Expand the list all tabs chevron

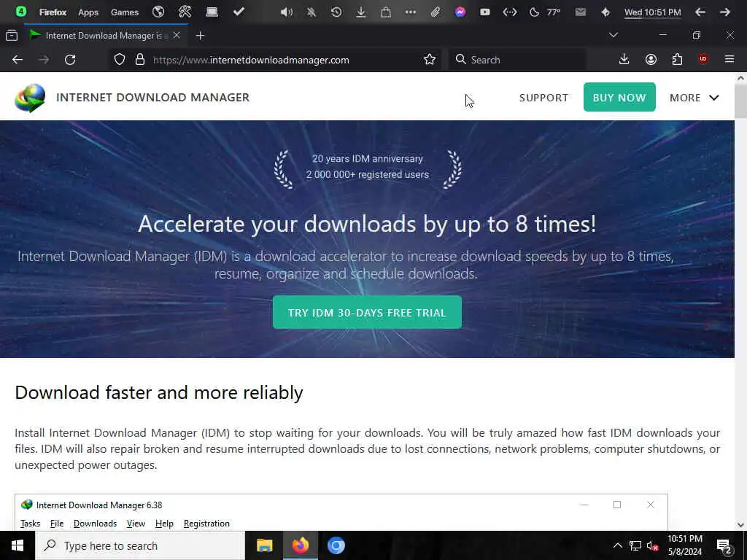click(x=614, y=35)
